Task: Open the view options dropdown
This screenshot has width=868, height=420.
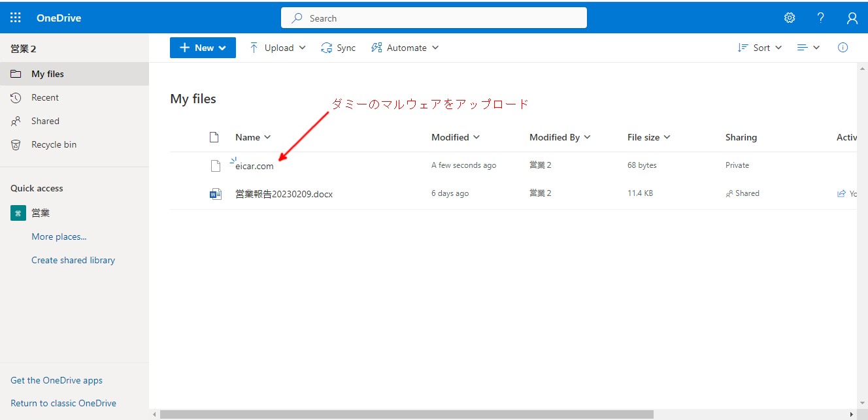Action: point(809,48)
